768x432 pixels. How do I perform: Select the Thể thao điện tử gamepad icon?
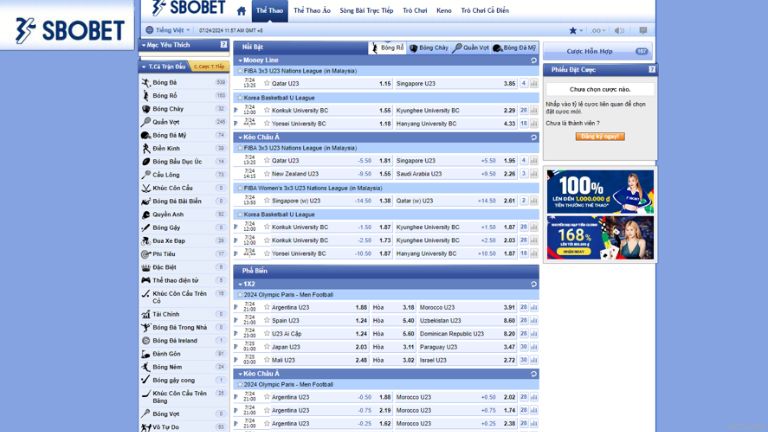[x=145, y=280]
